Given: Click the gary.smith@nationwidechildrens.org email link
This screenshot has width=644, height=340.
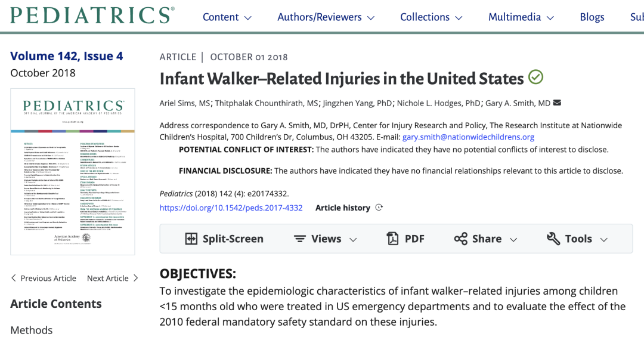Looking at the screenshot, I should point(468,137).
